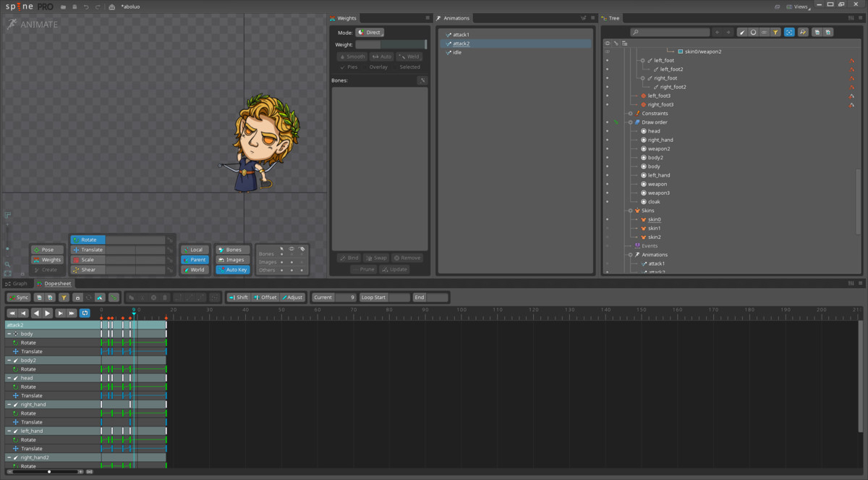The width and height of the screenshot is (868, 480).
Task: Select Local axes mode
Action: pos(195,250)
